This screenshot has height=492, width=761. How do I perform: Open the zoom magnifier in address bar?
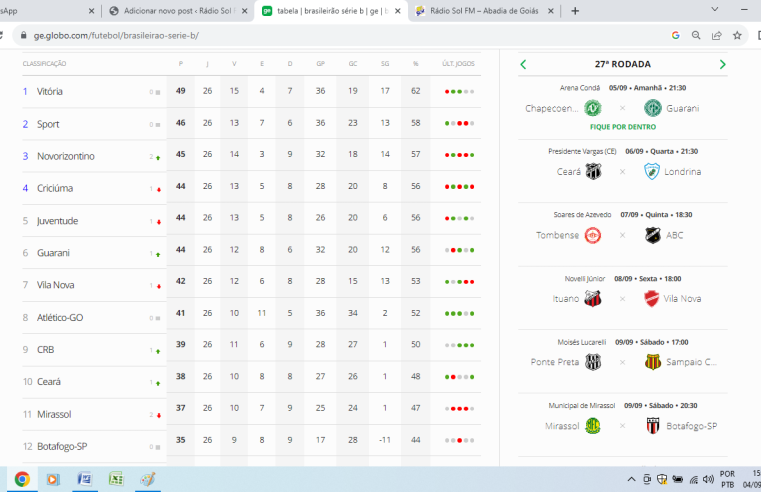pos(696,35)
